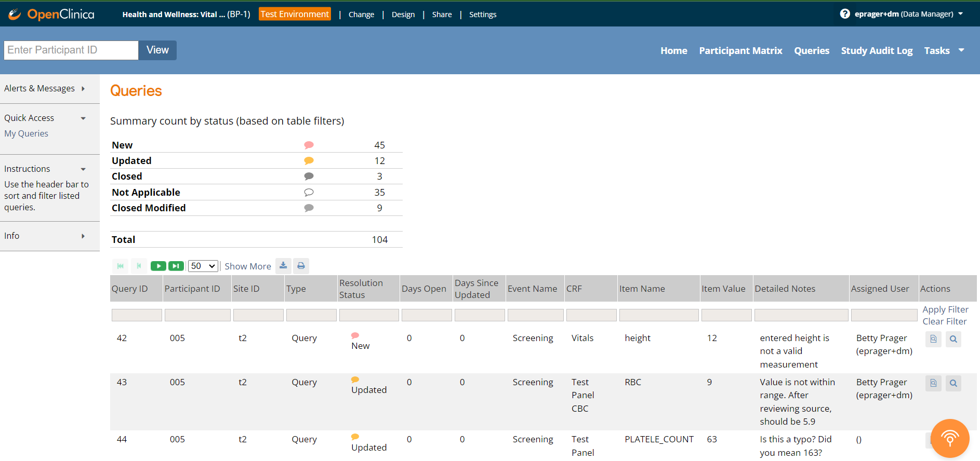This screenshot has width=980, height=461.
Task: Go to next page with green arrow
Action: point(158,266)
